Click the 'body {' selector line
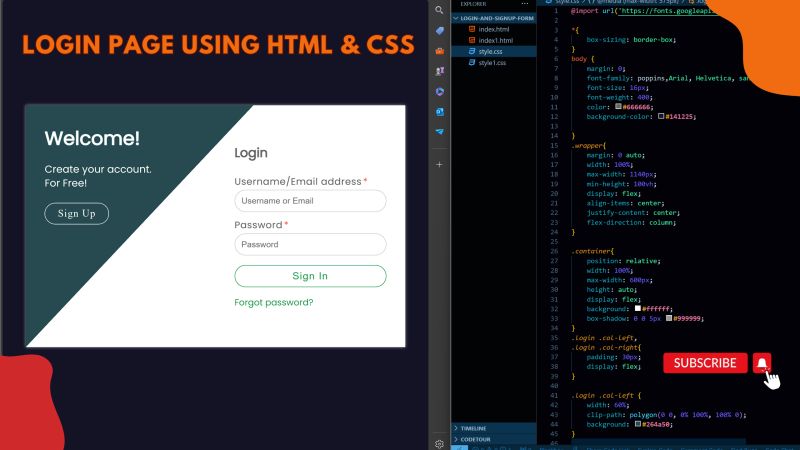Screen dimensions: 800x450 pos(583,59)
